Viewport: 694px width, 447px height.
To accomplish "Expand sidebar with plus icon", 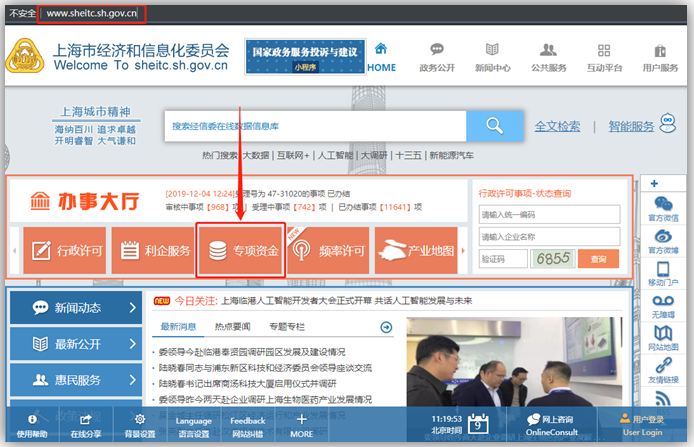I will [654, 183].
